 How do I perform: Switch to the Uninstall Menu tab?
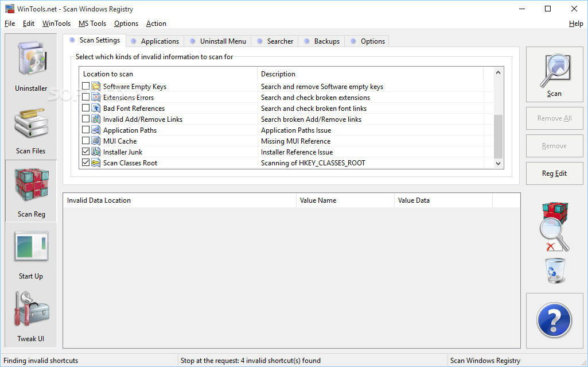(218, 41)
